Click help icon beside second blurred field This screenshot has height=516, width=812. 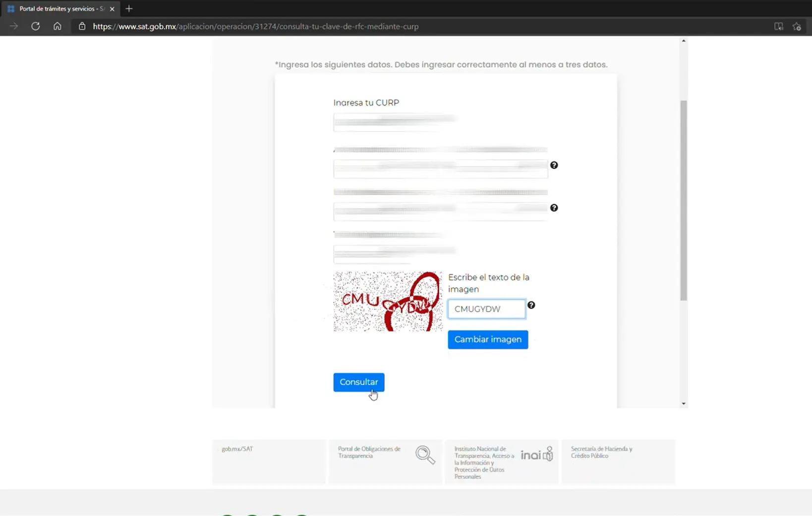pos(554,165)
